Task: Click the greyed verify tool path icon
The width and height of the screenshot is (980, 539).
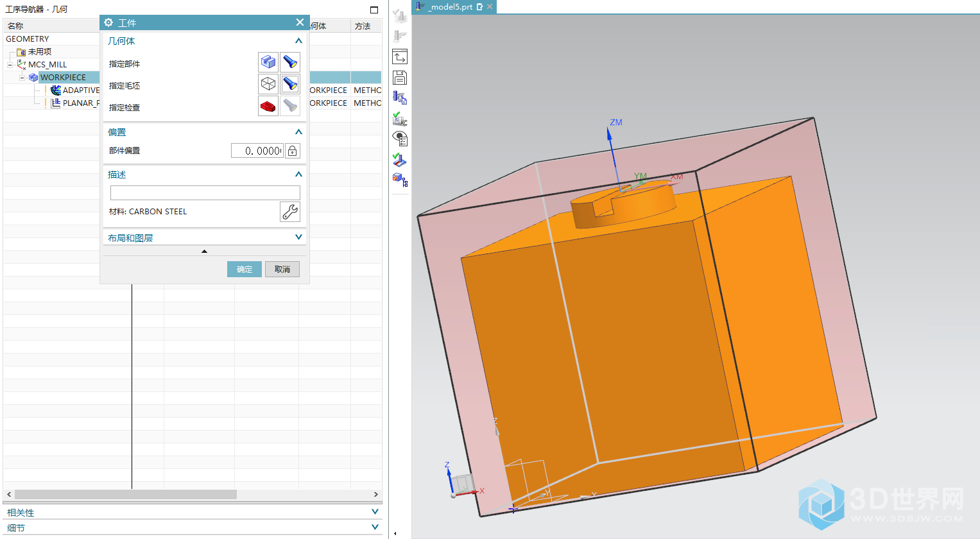Action: 400,15
